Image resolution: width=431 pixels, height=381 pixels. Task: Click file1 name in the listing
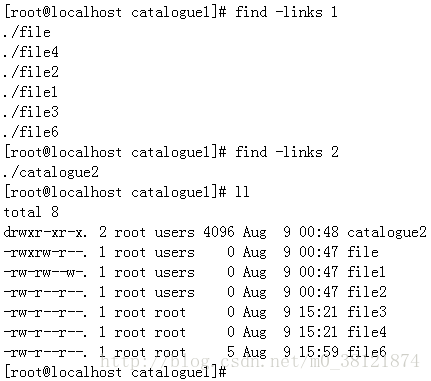click(x=366, y=272)
